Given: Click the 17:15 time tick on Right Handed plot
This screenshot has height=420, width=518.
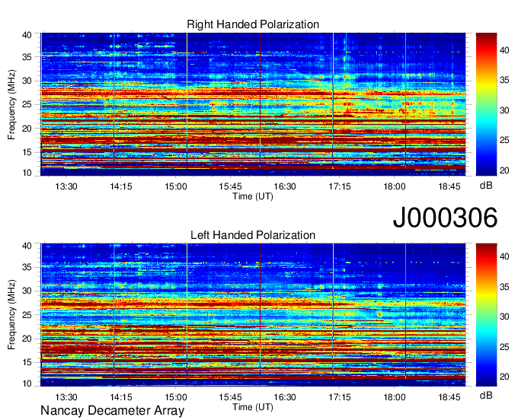Looking at the screenshot, I should tap(340, 186).
